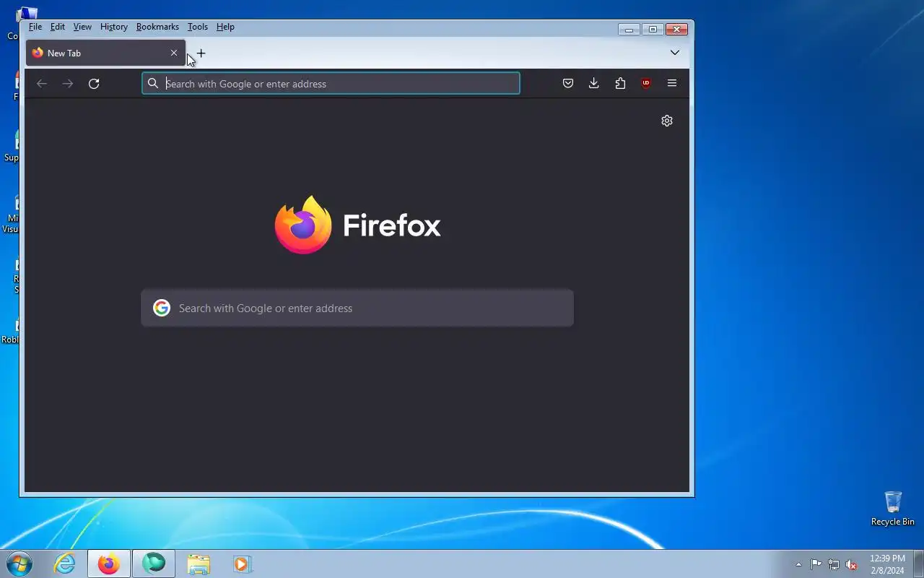Open the Downloads toolbar icon
924x578 pixels.
[x=594, y=84]
